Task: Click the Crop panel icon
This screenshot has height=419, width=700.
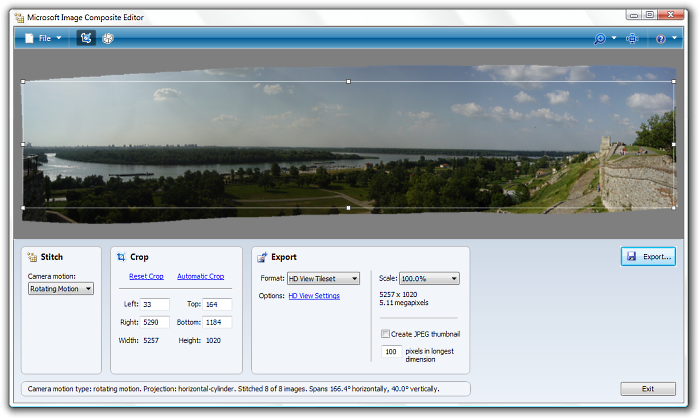Action: pyautogui.click(x=121, y=257)
